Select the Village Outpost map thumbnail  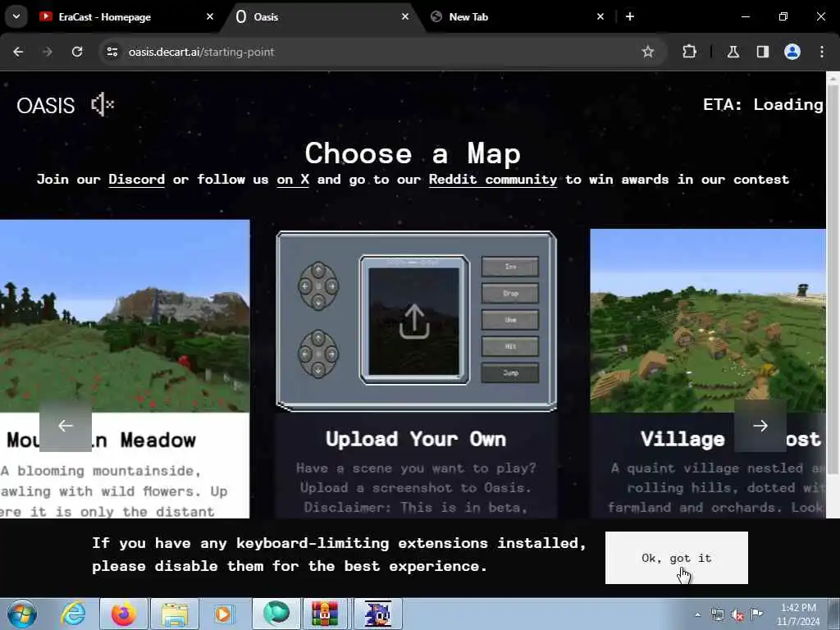708,321
